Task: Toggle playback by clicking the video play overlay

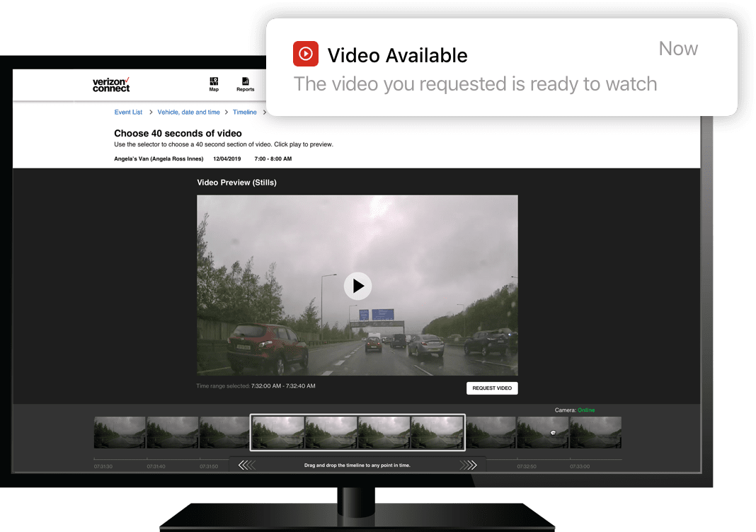Action: coord(357,286)
